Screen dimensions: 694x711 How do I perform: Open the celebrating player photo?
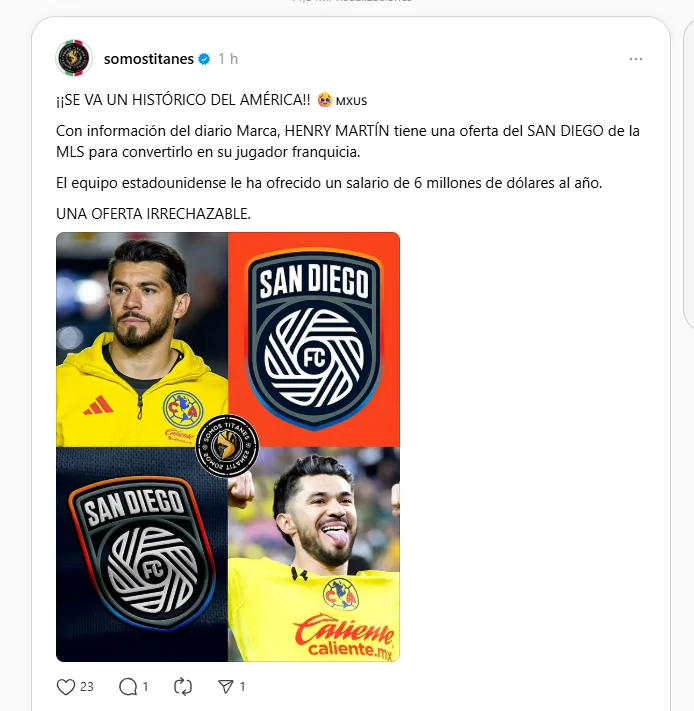pos(314,554)
